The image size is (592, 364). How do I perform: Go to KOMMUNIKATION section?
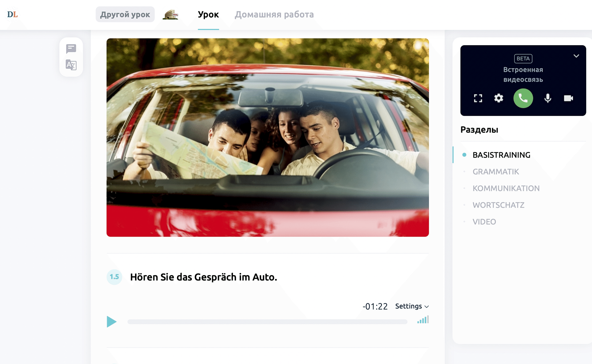(x=506, y=188)
